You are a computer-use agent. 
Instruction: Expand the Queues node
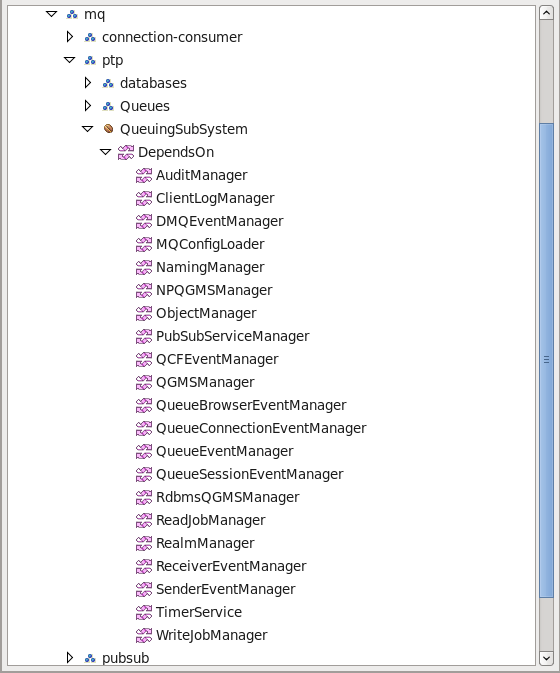[88, 106]
